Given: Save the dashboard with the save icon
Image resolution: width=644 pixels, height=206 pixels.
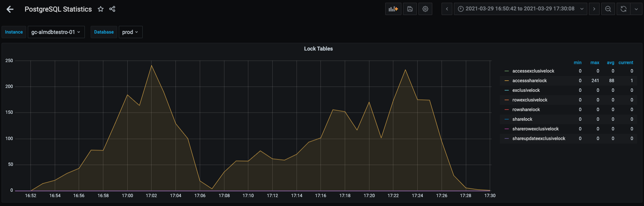Looking at the screenshot, I should pos(410,9).
